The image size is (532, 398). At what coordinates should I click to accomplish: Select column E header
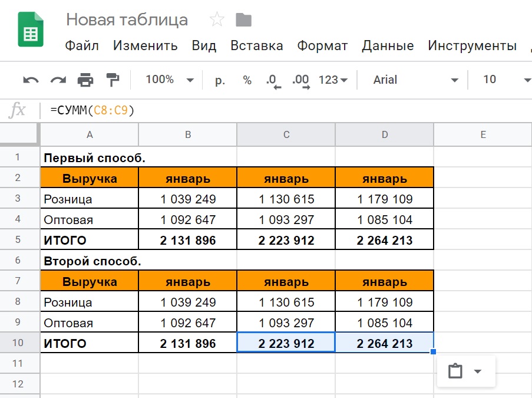tap(483, 135)
